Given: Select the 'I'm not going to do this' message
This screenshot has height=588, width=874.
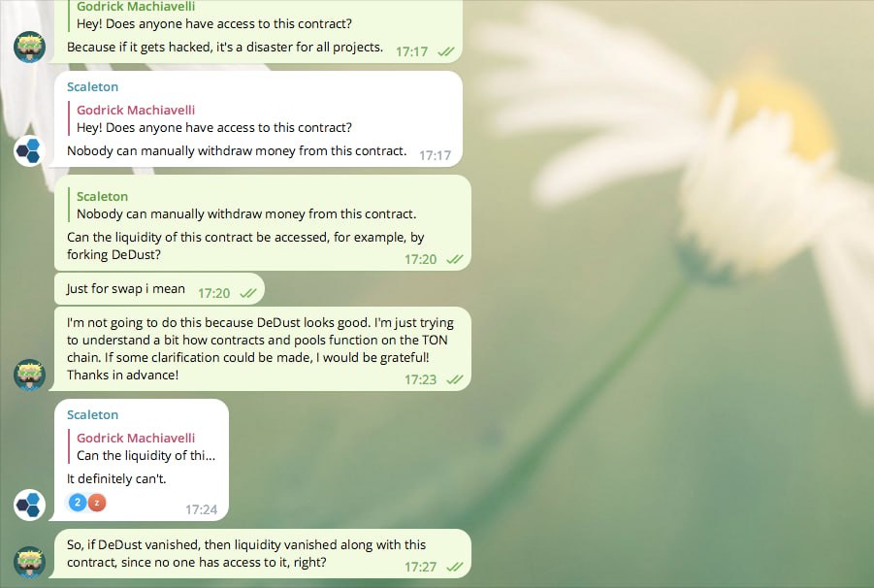Looking at the screenshot, I should 263,348.
